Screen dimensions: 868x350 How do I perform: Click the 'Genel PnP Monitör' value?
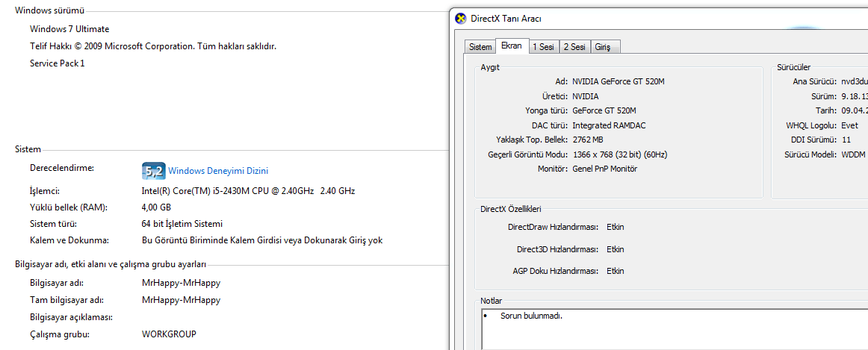point(604,169)
